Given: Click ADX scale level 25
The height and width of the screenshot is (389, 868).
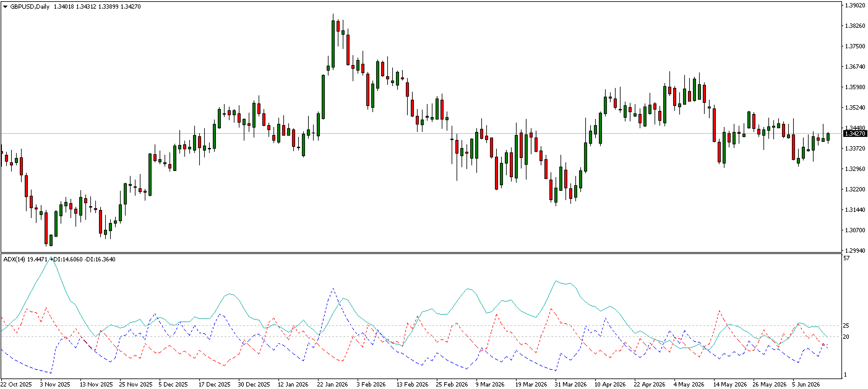Looking at the screenshot, I should [x=846, y=326].
